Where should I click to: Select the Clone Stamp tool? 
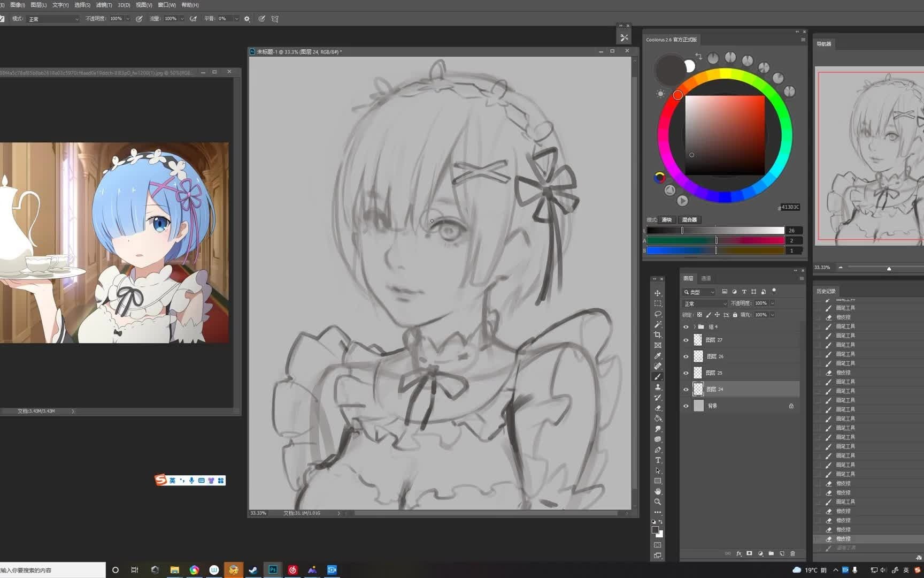pyautogui.click(x=658, y=387)
